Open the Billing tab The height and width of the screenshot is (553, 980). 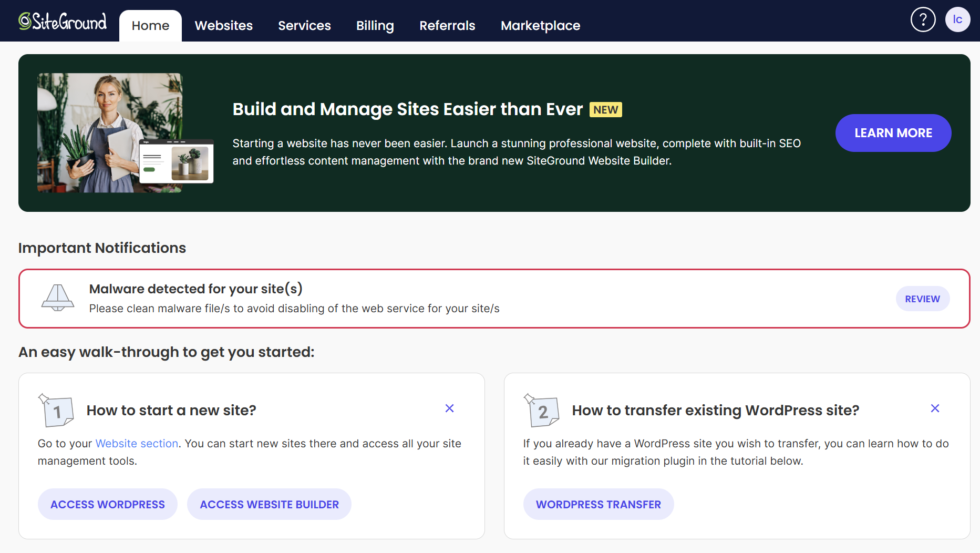click(375, 26)
